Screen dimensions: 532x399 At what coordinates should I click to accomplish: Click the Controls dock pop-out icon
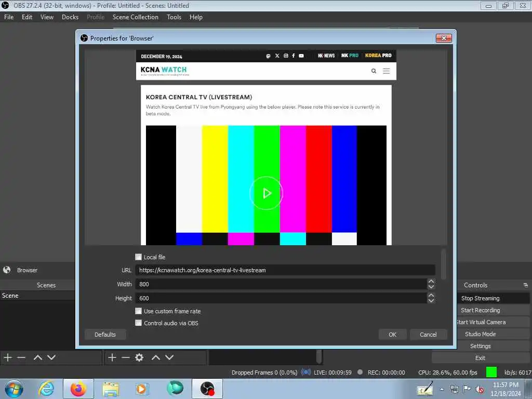click(x=525, y=285)
